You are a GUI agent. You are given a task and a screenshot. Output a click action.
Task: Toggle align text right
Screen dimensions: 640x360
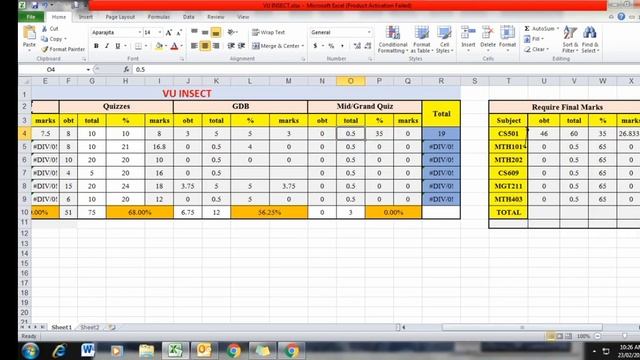pyautogui.click(x=216, y=46)
